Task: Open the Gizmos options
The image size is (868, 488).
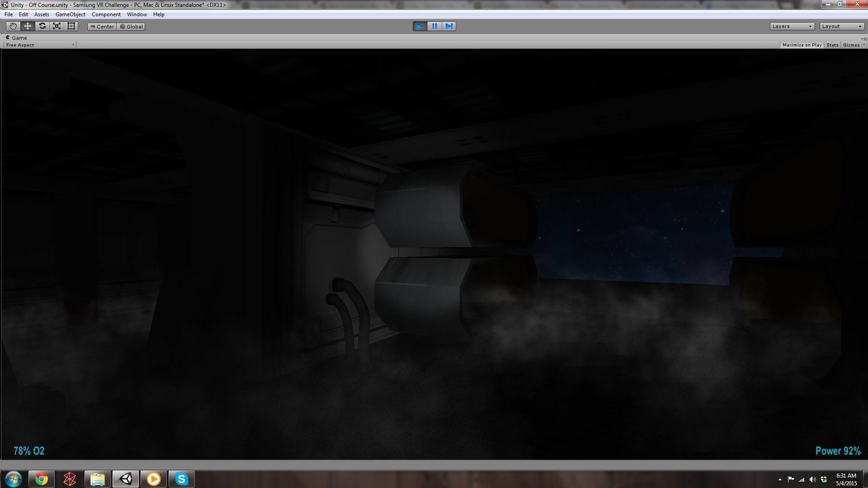Action: pos(853,45)
